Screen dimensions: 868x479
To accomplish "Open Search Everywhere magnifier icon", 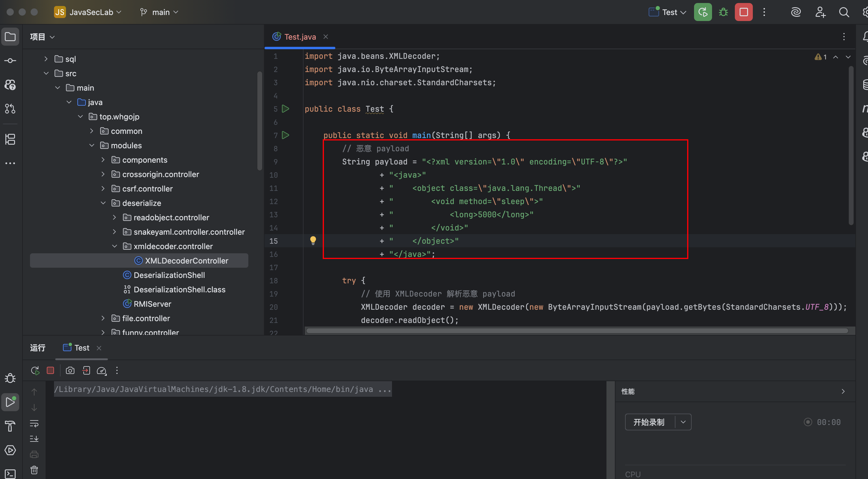I will click(x=844, y=13).
